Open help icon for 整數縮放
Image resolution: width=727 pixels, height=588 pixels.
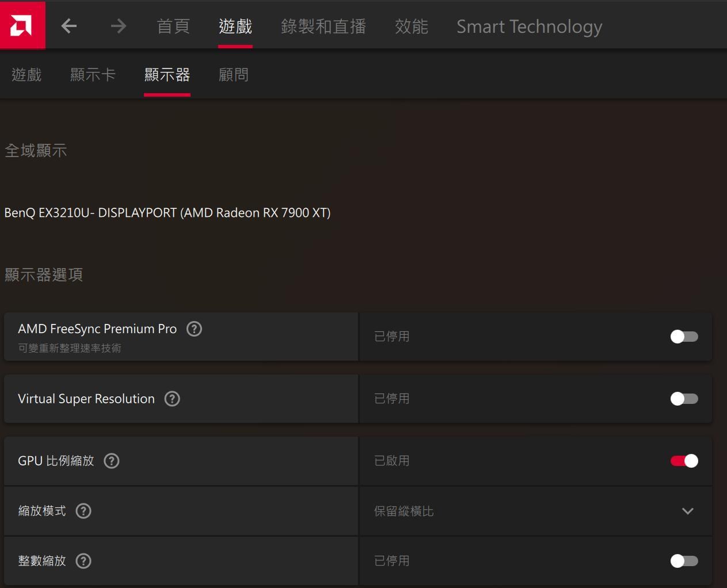coord(83,561)
